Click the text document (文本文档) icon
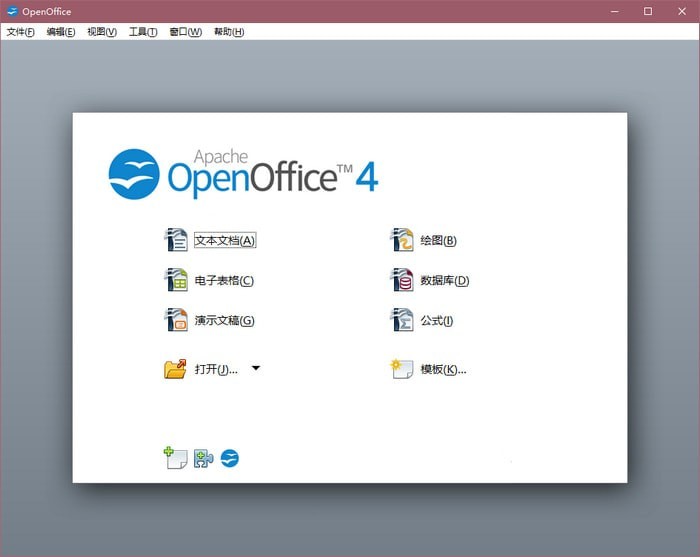The image size is (700, 557). pos(176,240)
